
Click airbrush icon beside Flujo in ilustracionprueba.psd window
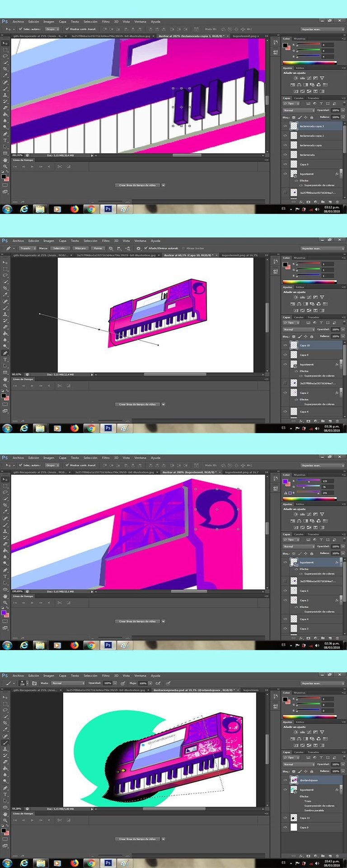(x=158, y=683)
